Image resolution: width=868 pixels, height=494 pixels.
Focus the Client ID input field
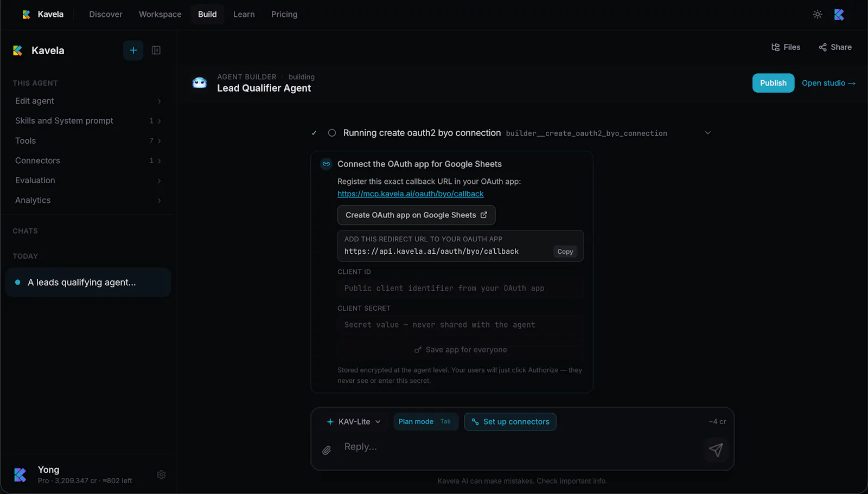[x=461, y=288]
